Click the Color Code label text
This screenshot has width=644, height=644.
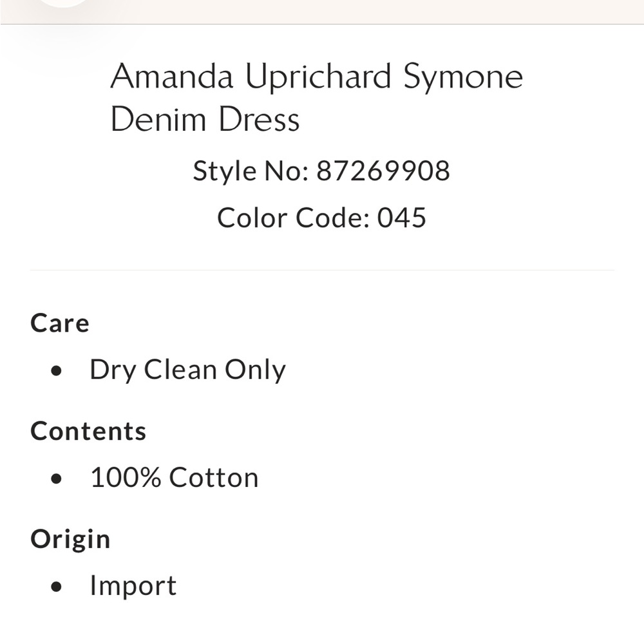click(x=293, y=218)
